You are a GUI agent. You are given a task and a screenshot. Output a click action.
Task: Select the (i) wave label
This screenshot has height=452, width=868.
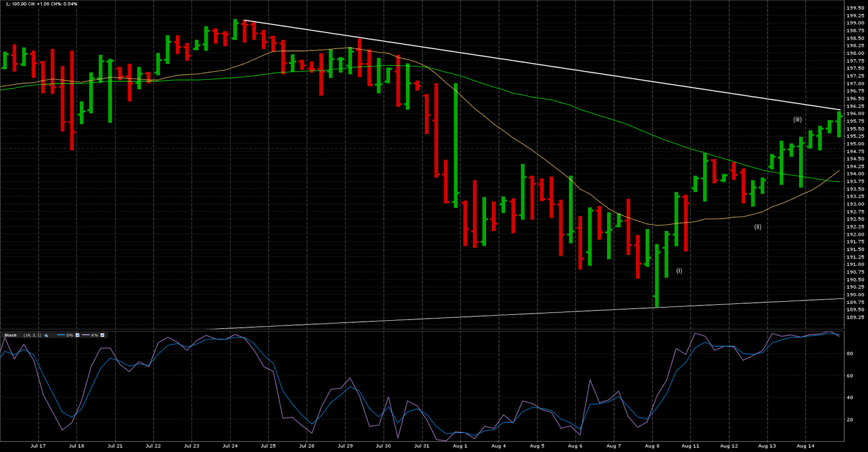click(x=679, y=271)
